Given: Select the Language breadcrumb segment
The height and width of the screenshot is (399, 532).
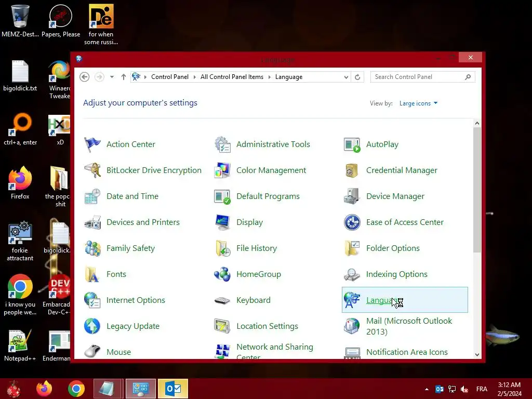Looking at the screenshot, I should 289,77.
